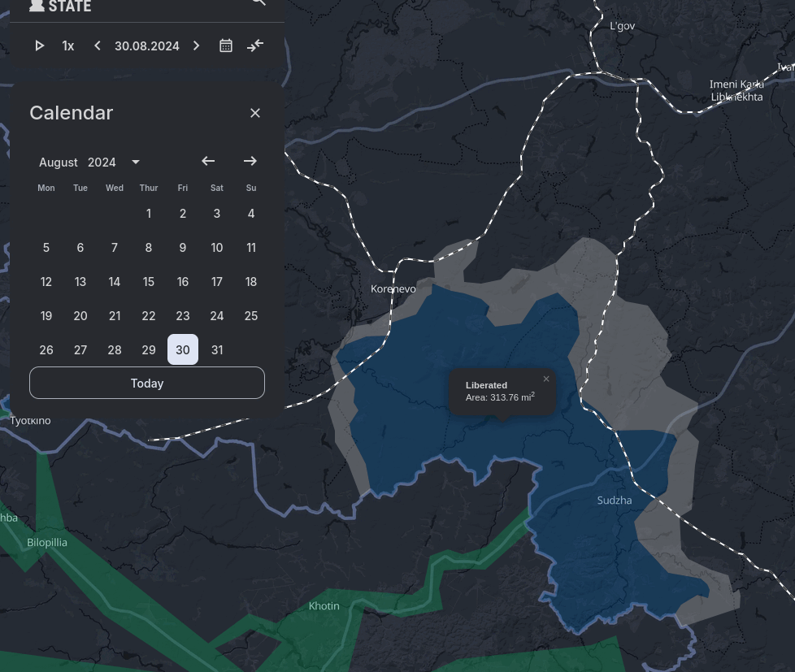795x672 pixels.
Task: Select August 18 in calendar
Action: [x=251, y=282]
